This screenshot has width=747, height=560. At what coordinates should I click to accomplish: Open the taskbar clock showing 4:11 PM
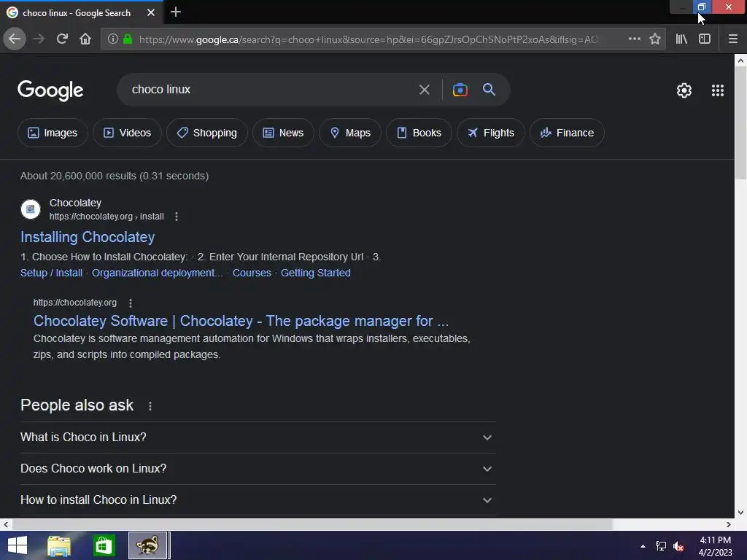click(x=715, y=546)
